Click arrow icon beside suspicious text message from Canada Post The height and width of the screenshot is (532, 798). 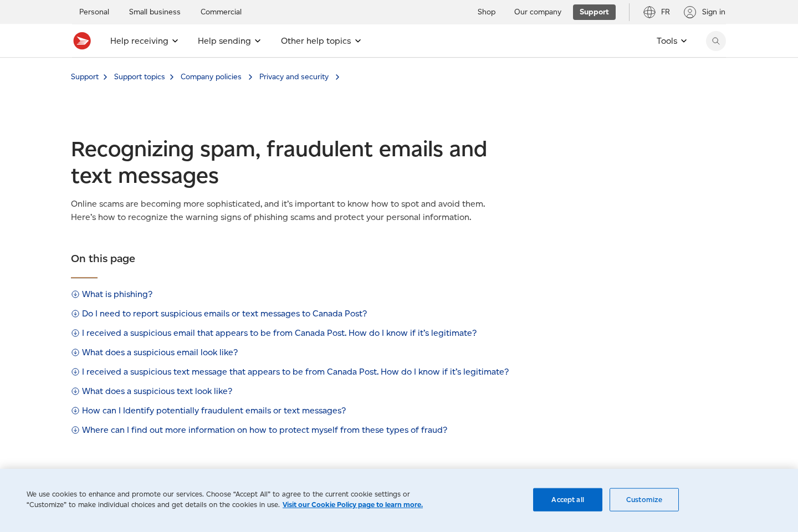point(75,372)
